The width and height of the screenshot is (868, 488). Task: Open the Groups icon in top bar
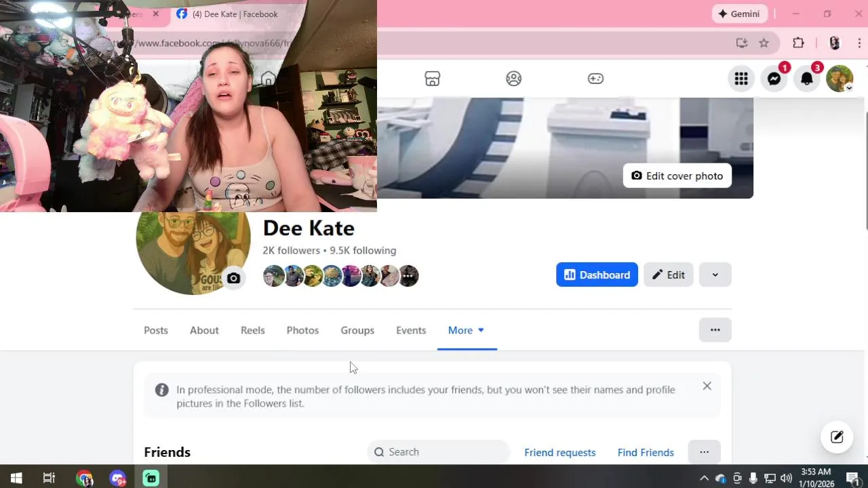pyautogui.click(x=513, y=79)
